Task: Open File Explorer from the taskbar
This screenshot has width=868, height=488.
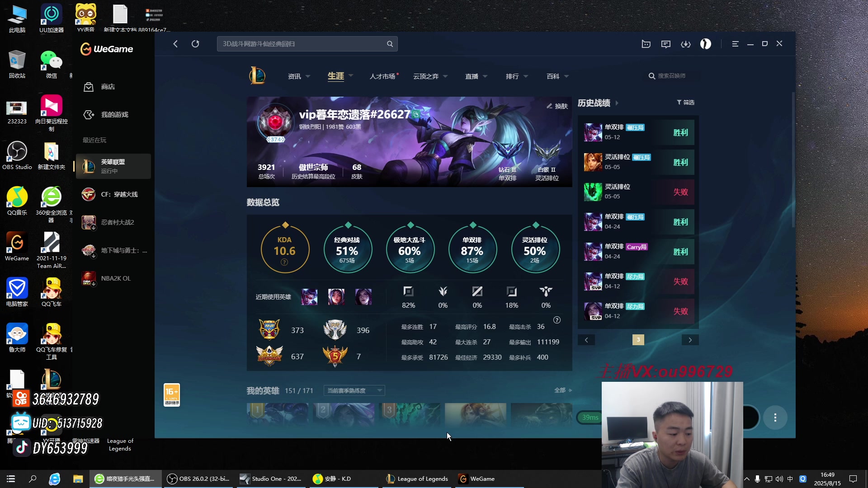Action: [x=78, y=479]
